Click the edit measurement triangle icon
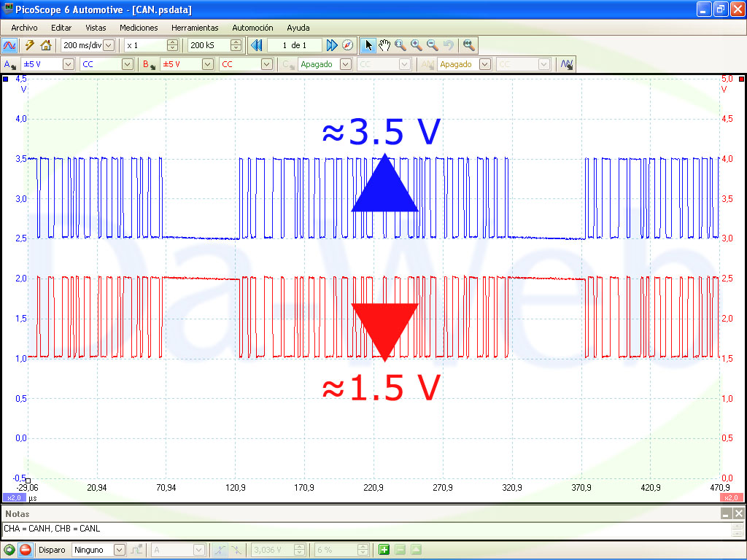Image resolution: width=747 pixels, height=560 pixels. point(416,550)
